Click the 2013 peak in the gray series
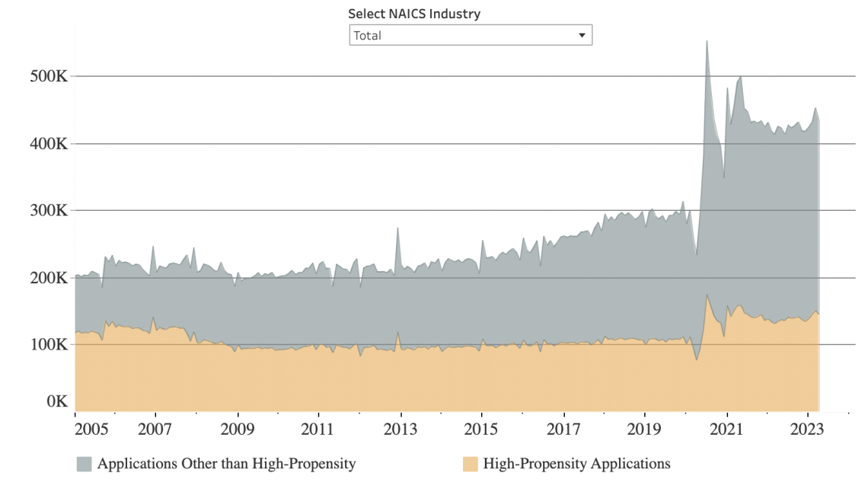The image size is (868, 498). point(397,226)
